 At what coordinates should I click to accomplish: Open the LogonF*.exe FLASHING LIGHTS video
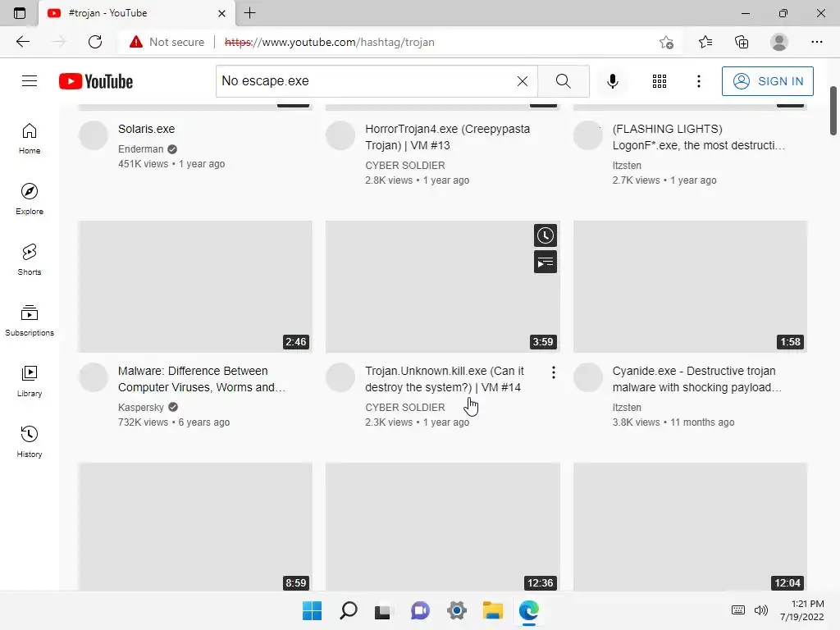[x=699, y=137]
